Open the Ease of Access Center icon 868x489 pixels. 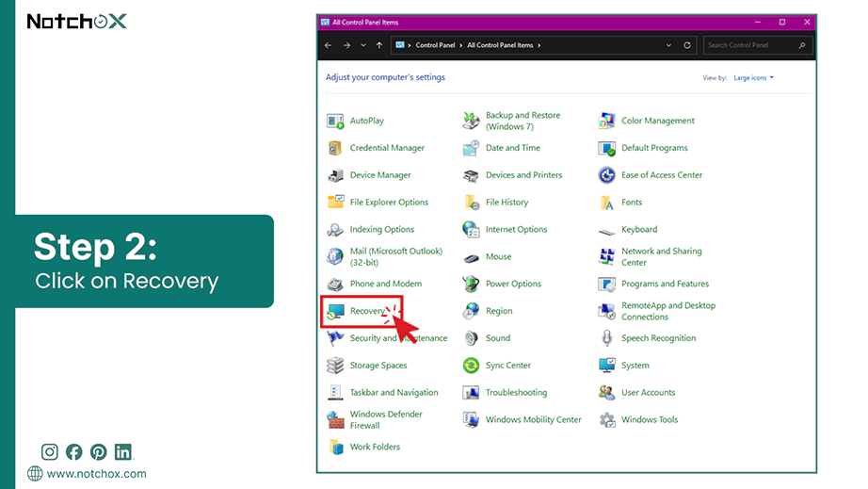point(606,175)
